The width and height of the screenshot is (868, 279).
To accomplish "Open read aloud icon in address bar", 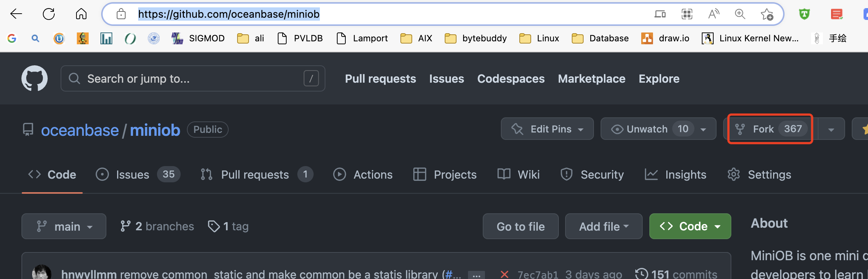I will tap(714, 14).
